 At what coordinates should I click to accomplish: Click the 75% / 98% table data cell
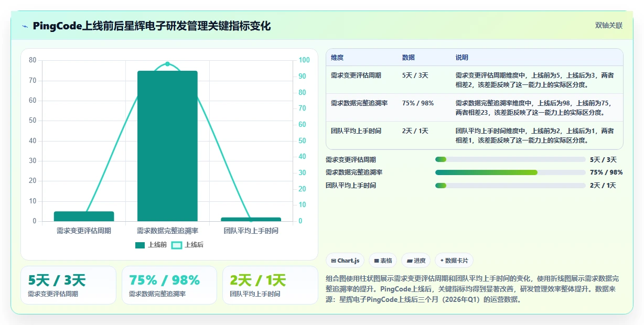pyautogui.click(x=417, y=103)
